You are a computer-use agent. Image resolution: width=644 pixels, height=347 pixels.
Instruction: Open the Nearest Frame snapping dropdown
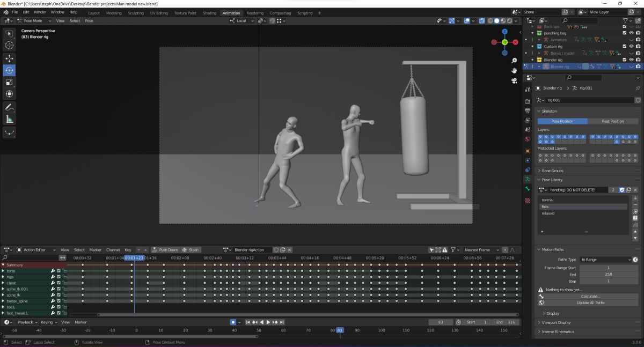pos(481,250)
